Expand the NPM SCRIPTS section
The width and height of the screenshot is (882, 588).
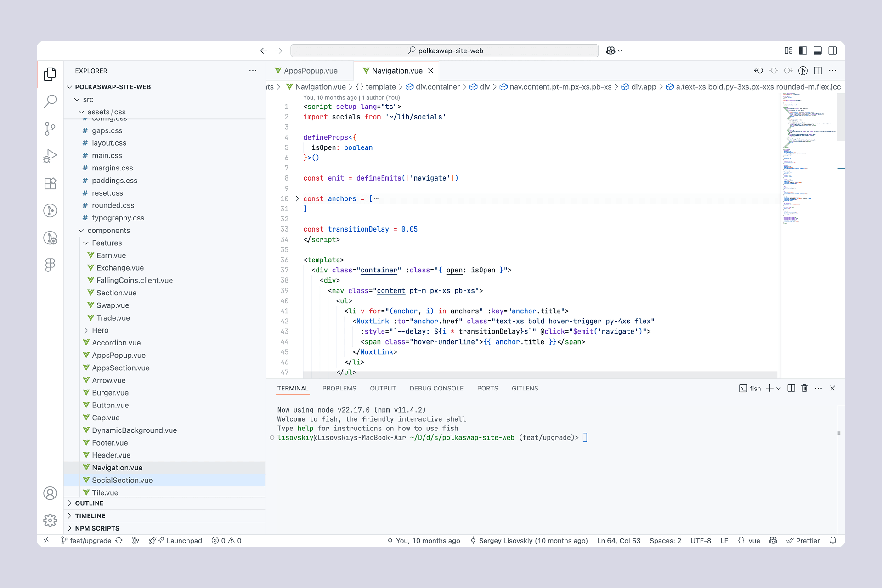(x=164, y=528)
